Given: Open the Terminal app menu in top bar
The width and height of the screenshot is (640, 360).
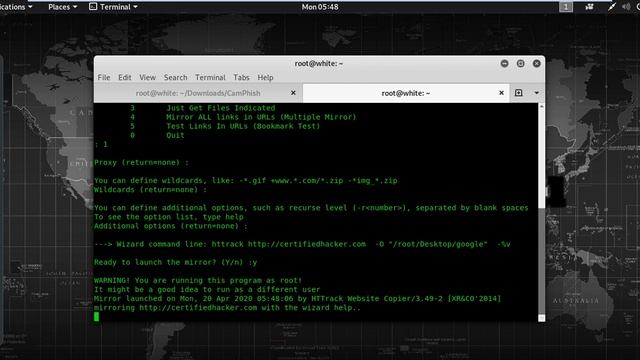Looking at the screenshot, I should pos(113,7).
